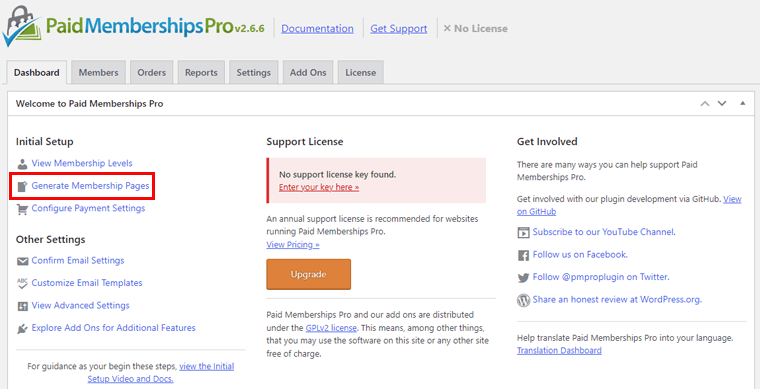Open the Translation Dashboard link
The width and height of the screenshot is (760, 389).
(x=559, y=350)
